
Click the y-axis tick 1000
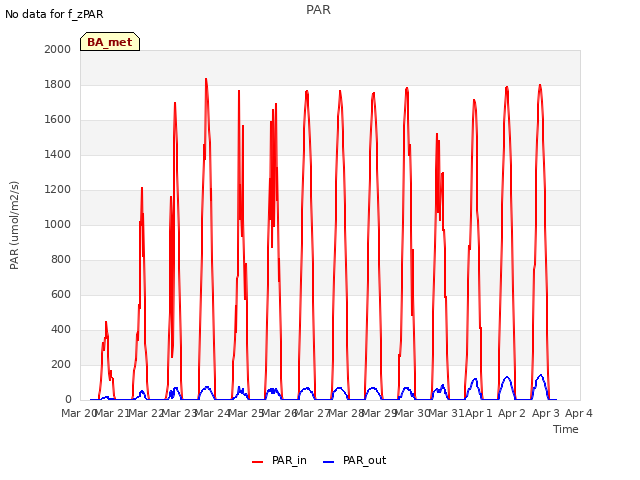click(x=58, y=224)
